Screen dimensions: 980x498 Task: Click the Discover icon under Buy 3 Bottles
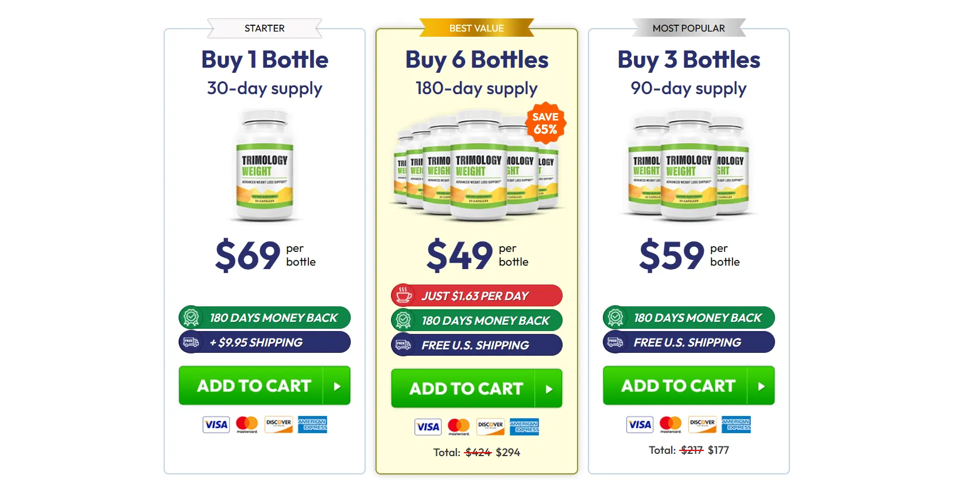(x=702, y=424)
